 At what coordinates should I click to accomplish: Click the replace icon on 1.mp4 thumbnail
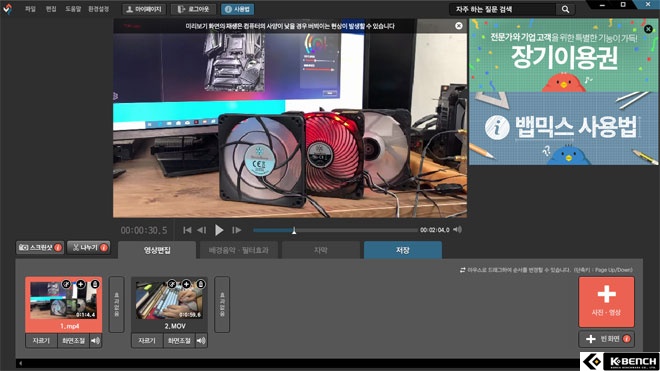click(66, 284)
